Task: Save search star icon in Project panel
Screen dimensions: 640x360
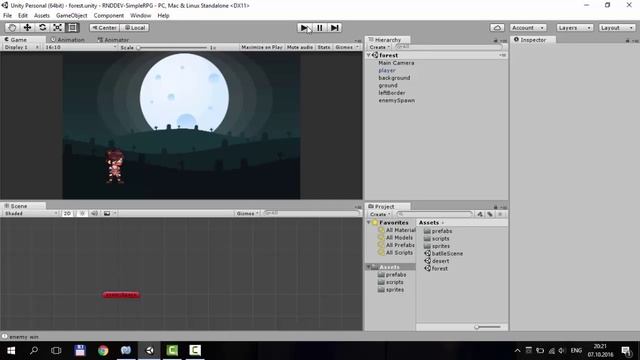Action: point(500,214)
